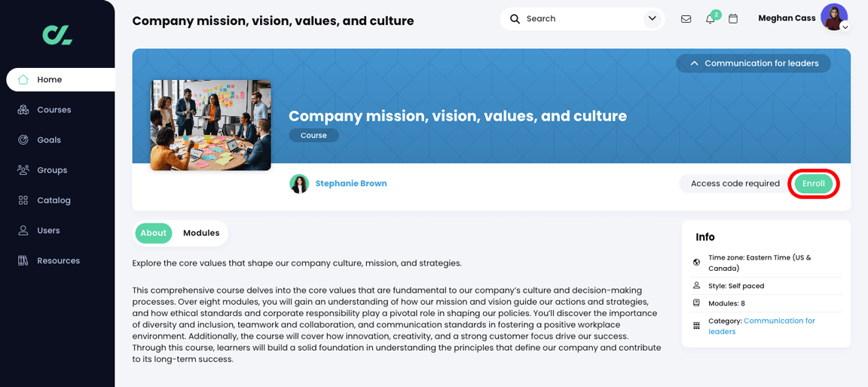This screenshot has width=868, height=387.
Task: Click the Course badge under the title
Action: pyautogui.click(x=314, y=135)
